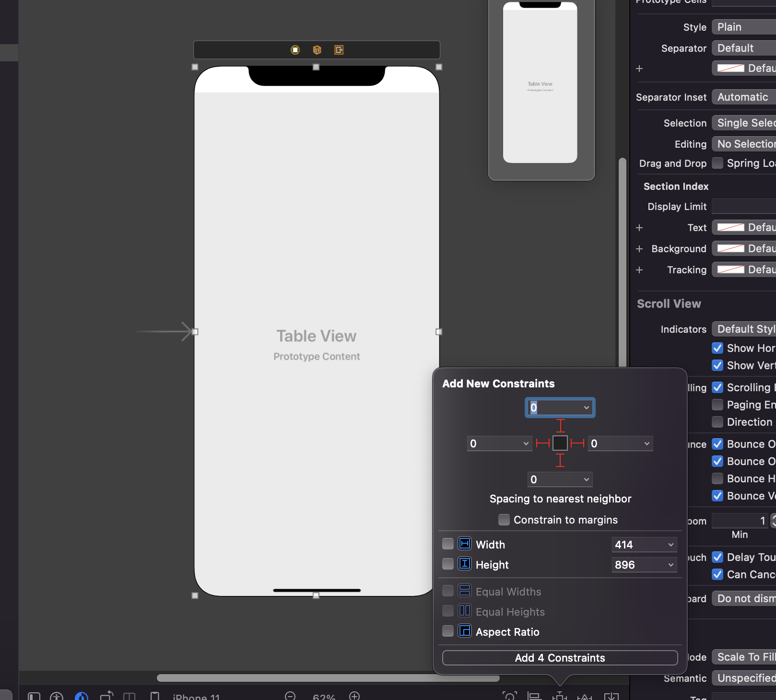Enable Constrain to margins checkbox

point(504,520)
